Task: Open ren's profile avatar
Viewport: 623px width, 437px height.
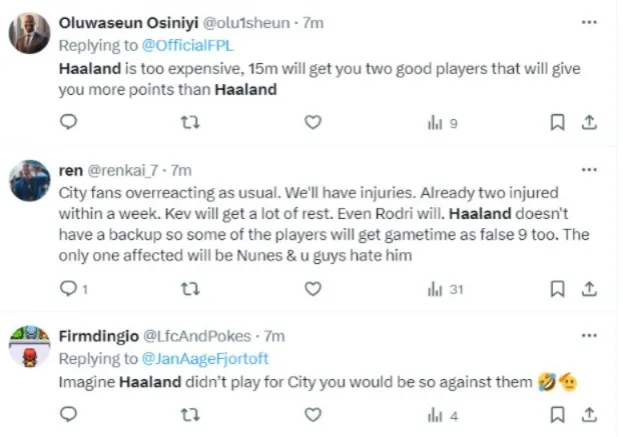Action: tap(30, 182)
